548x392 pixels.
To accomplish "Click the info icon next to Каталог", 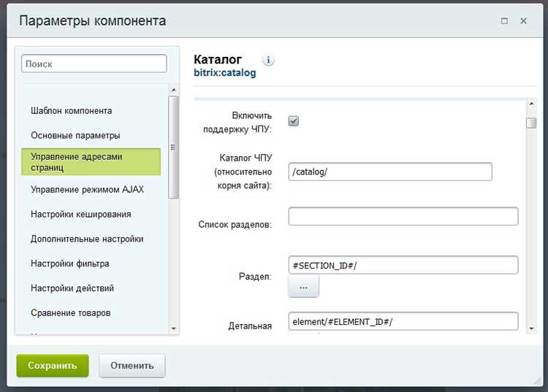I will coord(268,60).
